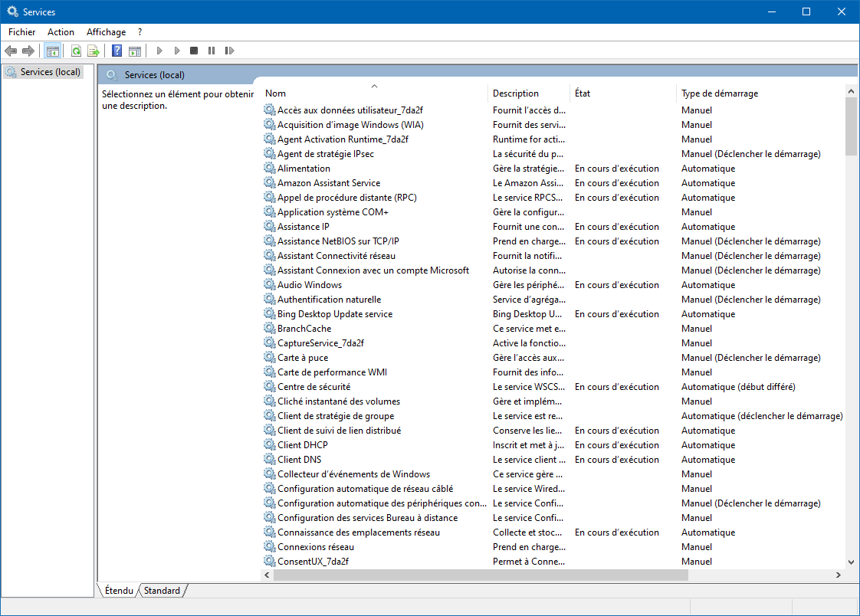Select Collecteur d'événements de Windows
This screenshot has height=616, width=860.
coord(354,474)
